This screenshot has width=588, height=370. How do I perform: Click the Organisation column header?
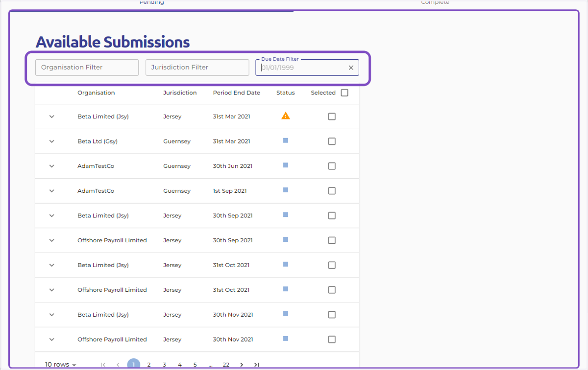96,92
